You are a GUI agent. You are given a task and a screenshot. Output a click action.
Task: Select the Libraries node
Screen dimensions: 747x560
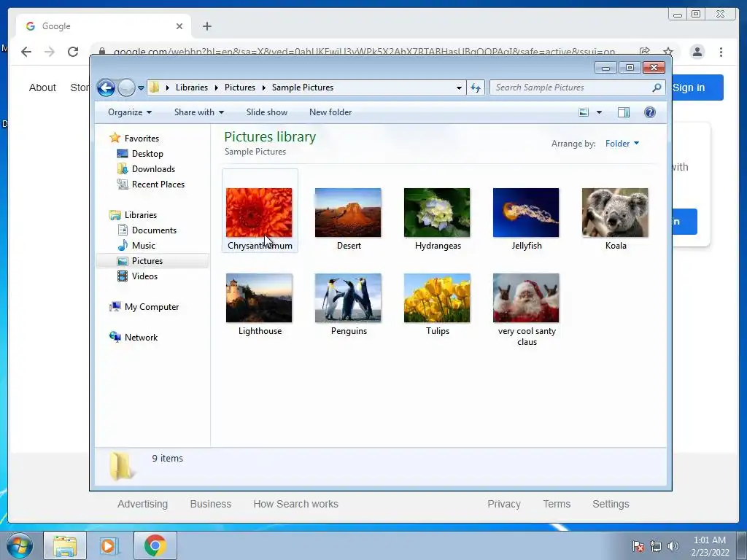coord(141,215)
